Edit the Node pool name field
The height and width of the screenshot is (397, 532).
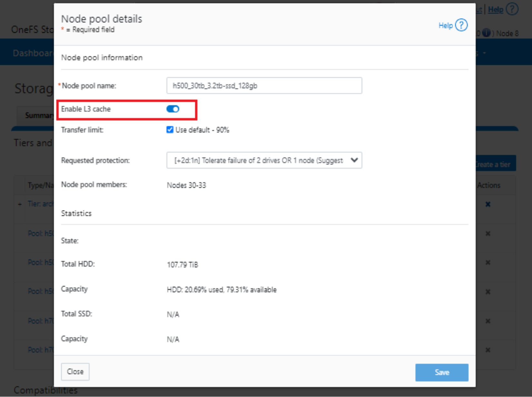pyautogui.click(x=264, y=85)
